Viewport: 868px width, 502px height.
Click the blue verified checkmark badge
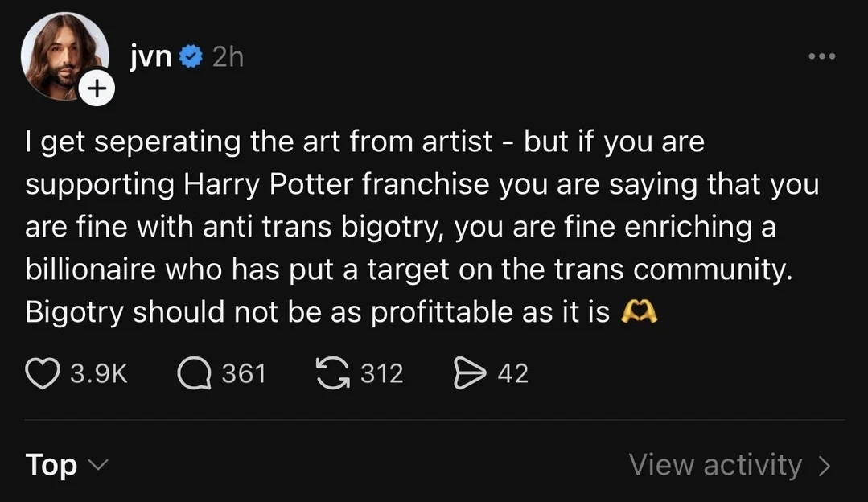[190, 57]
